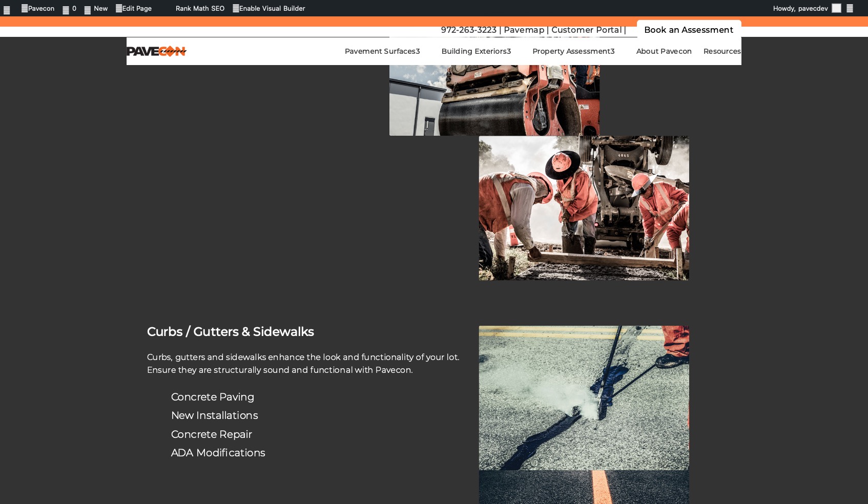Click the comments icon showing 0
Viewport: 868px width, 504px height.
coord(69,9)
